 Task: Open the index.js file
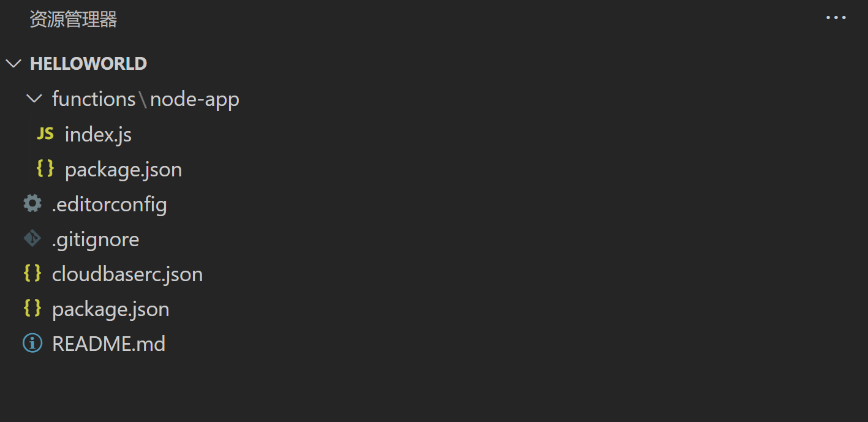pyautogui.click(x=98, y=134)
